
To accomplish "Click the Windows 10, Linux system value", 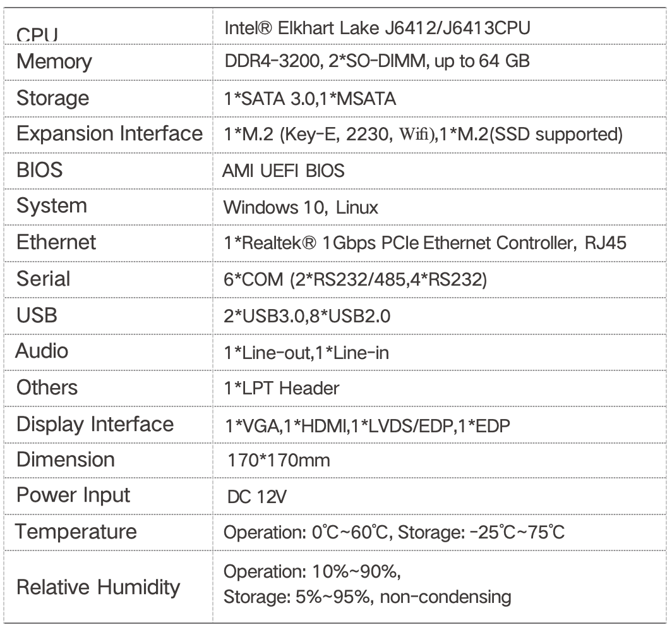I will coord(301,207).
